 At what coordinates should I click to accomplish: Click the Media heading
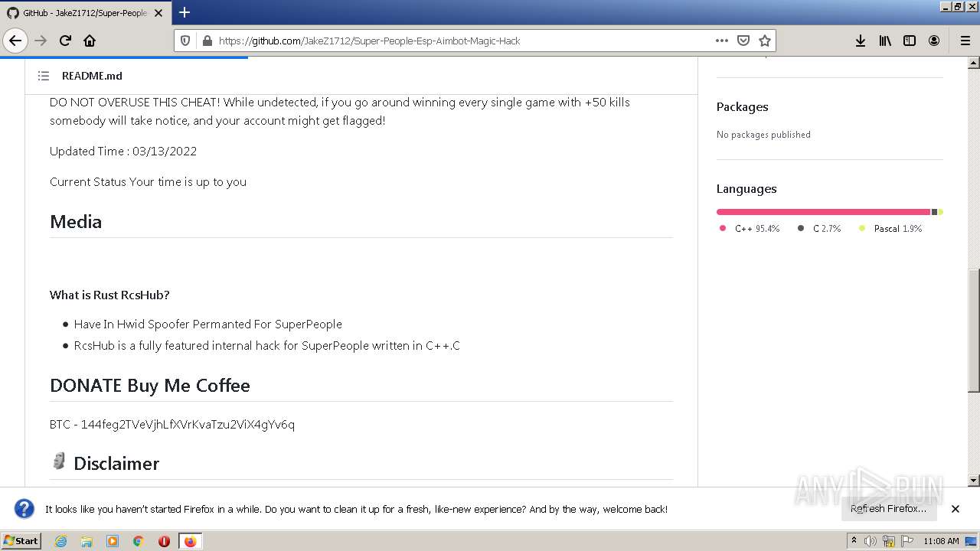tap(76, 222)
